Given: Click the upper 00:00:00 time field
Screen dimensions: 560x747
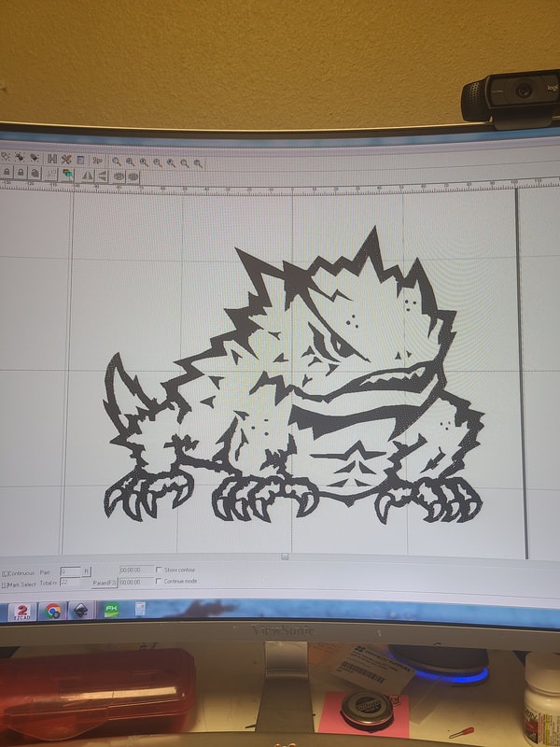Looking at the screenshot, I should (136, 570).
